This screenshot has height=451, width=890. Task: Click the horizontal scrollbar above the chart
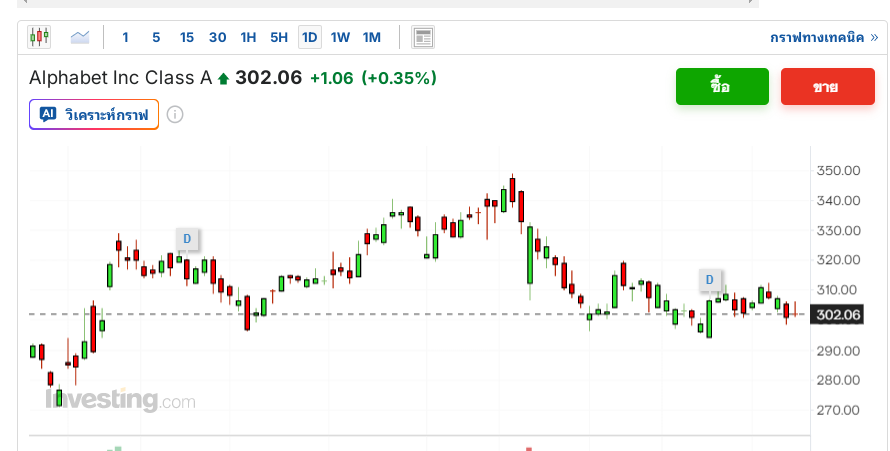click(x=388, y=3)
